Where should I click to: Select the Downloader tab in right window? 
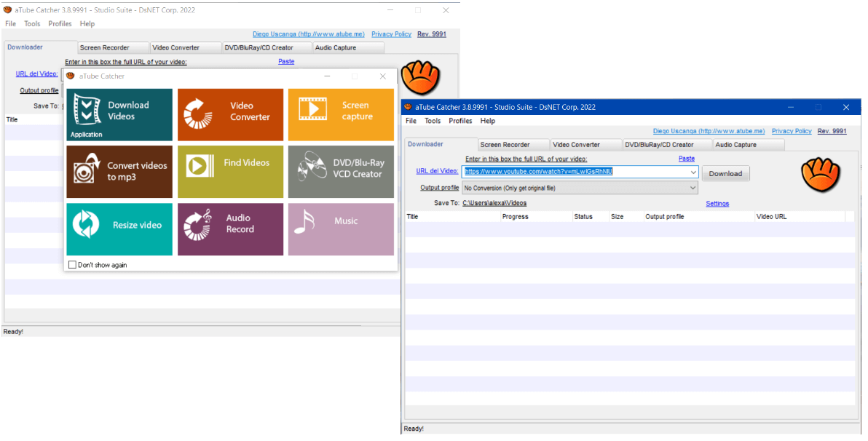pos(441,144)
